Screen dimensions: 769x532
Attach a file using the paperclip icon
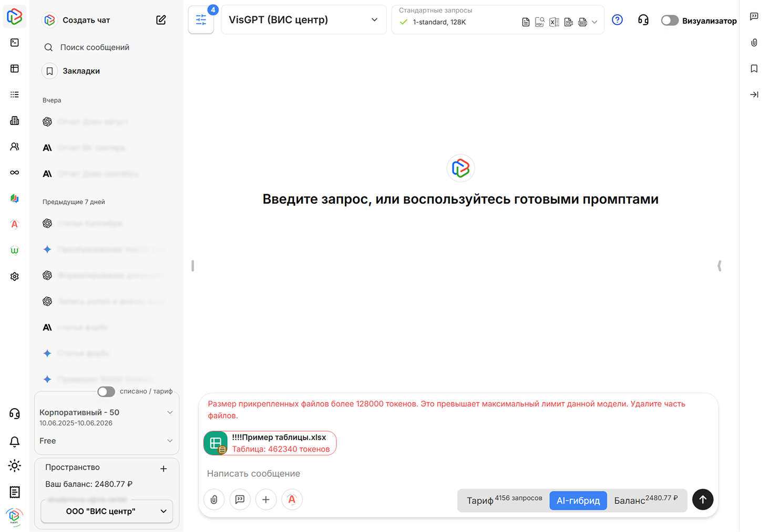click(214, 499)
